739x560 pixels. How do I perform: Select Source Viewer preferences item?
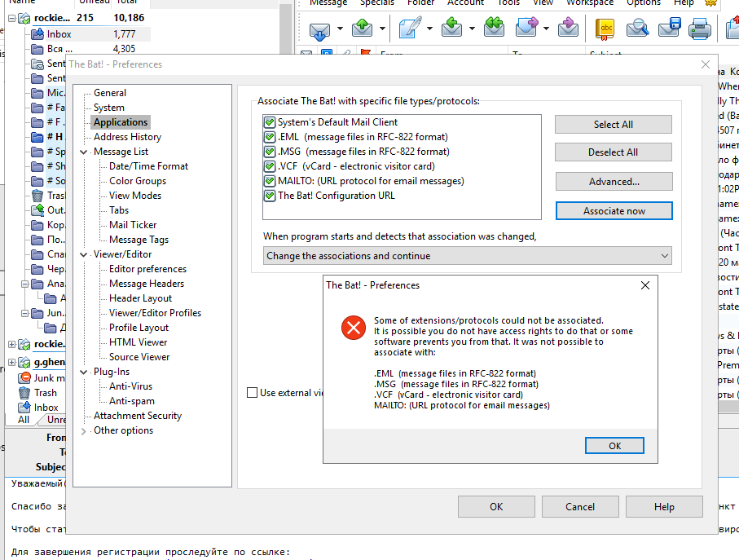click(139, 357)
